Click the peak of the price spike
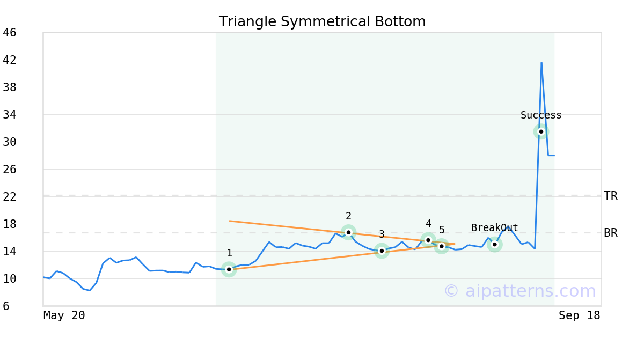 541,63
